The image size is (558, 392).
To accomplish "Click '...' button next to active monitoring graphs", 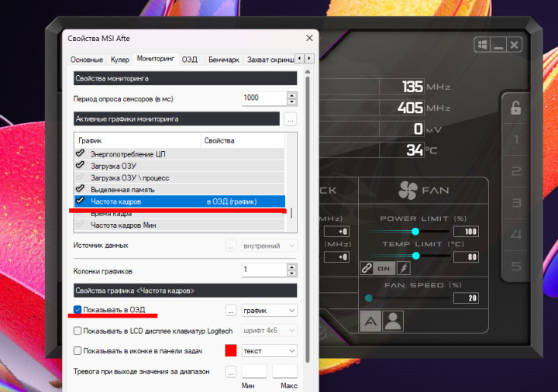I will (290, 119).
